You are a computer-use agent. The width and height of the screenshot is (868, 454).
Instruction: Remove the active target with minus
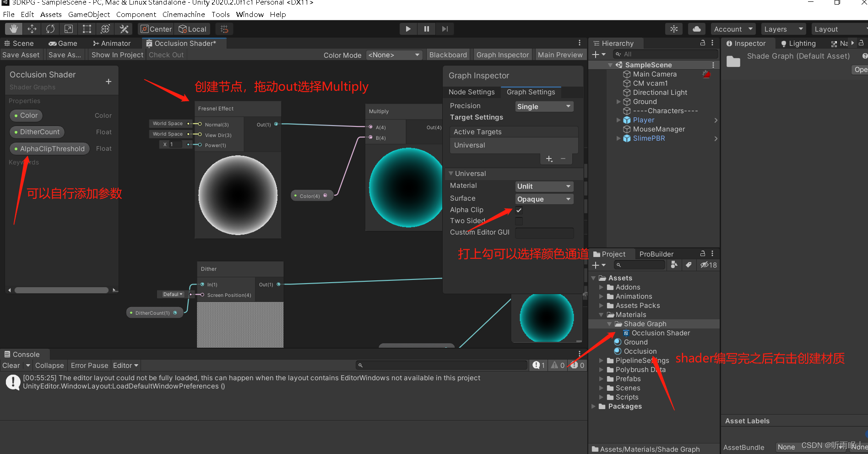[x=563, y=159]
